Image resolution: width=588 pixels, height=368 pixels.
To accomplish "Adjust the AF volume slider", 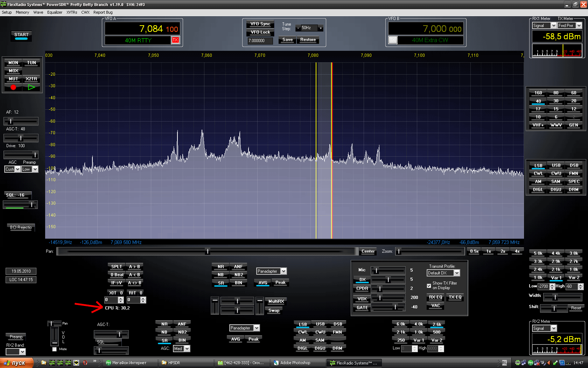I will (x=11, y=121).
